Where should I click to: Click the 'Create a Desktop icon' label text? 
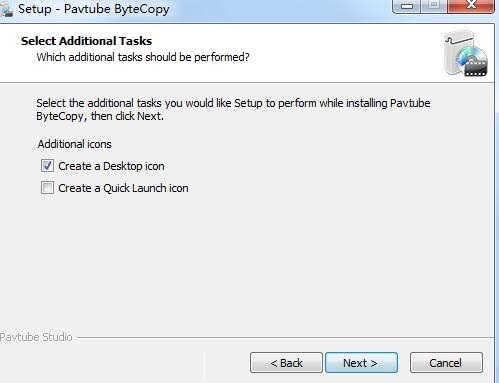[x=111, y=166]
